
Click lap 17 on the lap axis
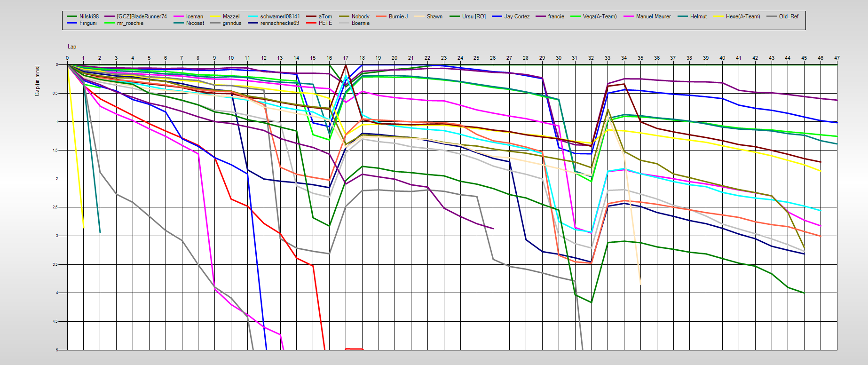pos(346,58)
